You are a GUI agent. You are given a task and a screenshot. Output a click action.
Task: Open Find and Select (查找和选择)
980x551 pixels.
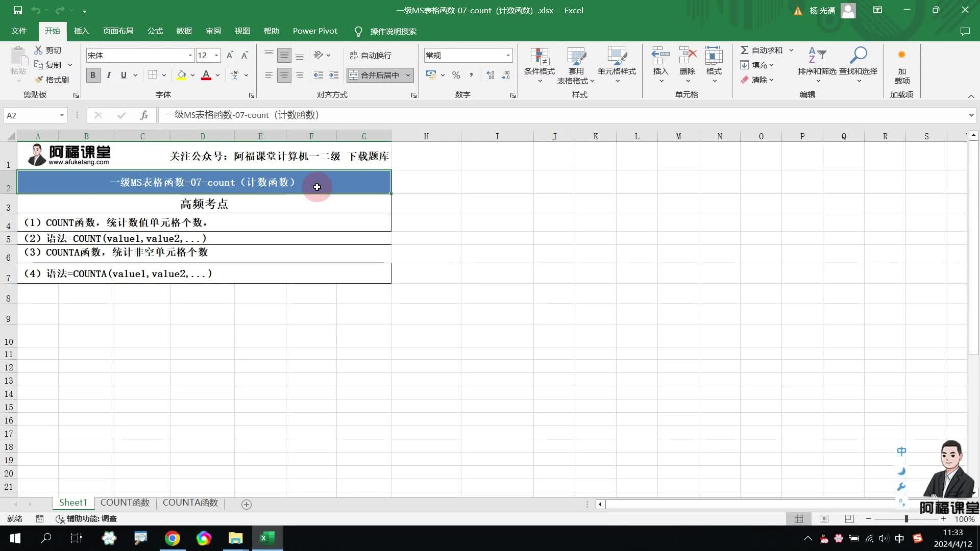[858, 65]
